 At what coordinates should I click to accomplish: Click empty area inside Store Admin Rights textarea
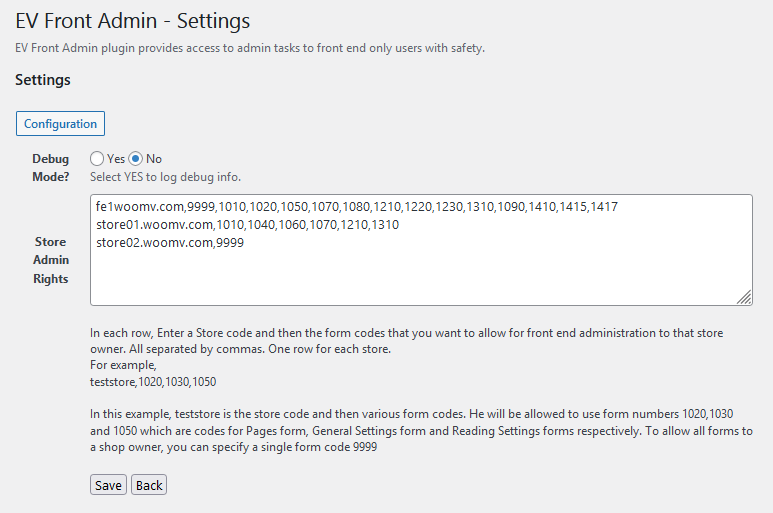pos(420,275)
